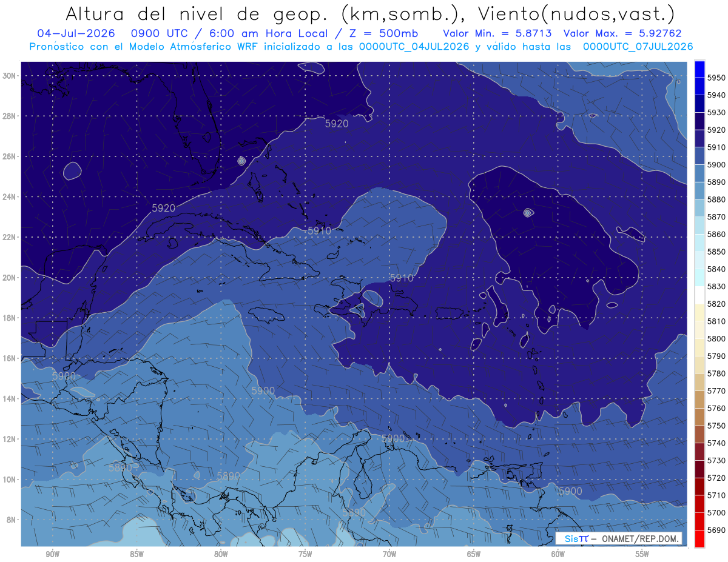Select the "Valor Min. = 5.8713" value

(497, 33)
